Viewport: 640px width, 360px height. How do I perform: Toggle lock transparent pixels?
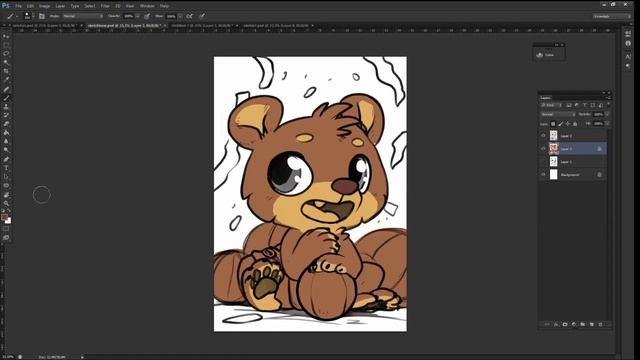tap(553, 124)
